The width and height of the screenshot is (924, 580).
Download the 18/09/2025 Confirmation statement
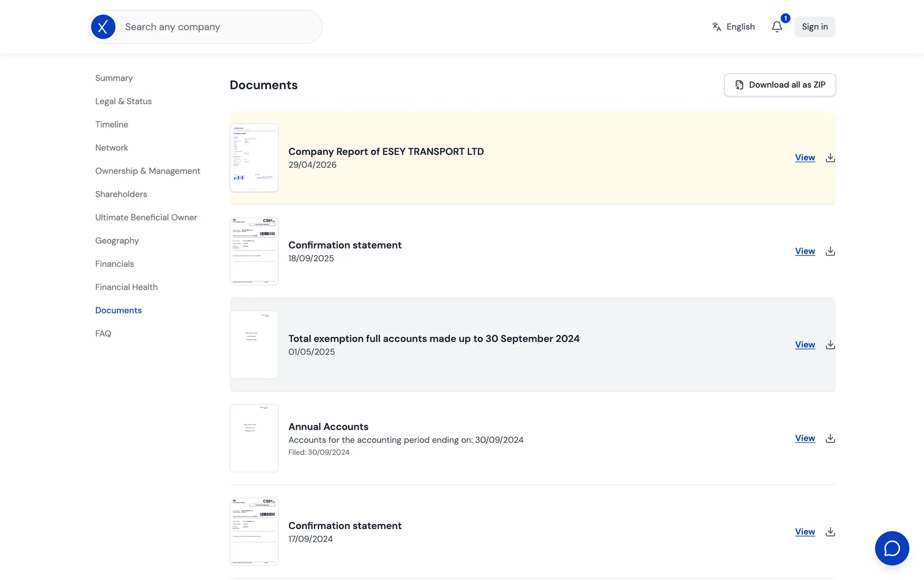pyautogui.click(x=830, y=251)
